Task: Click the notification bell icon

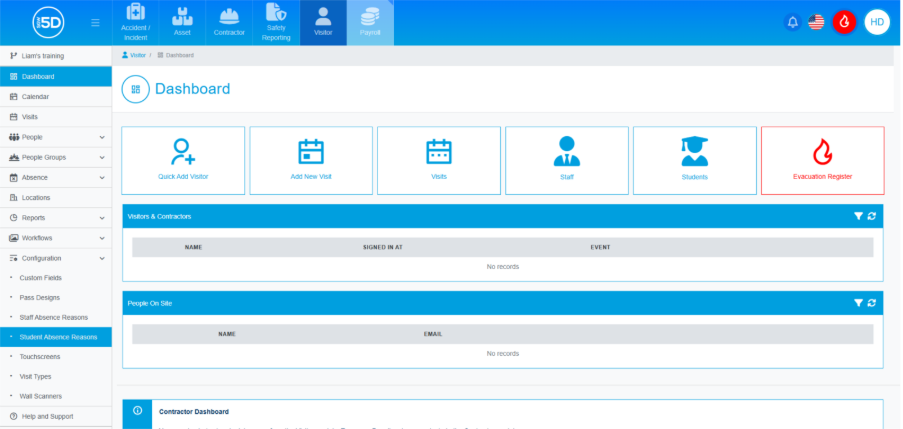Action: point(792,22)
